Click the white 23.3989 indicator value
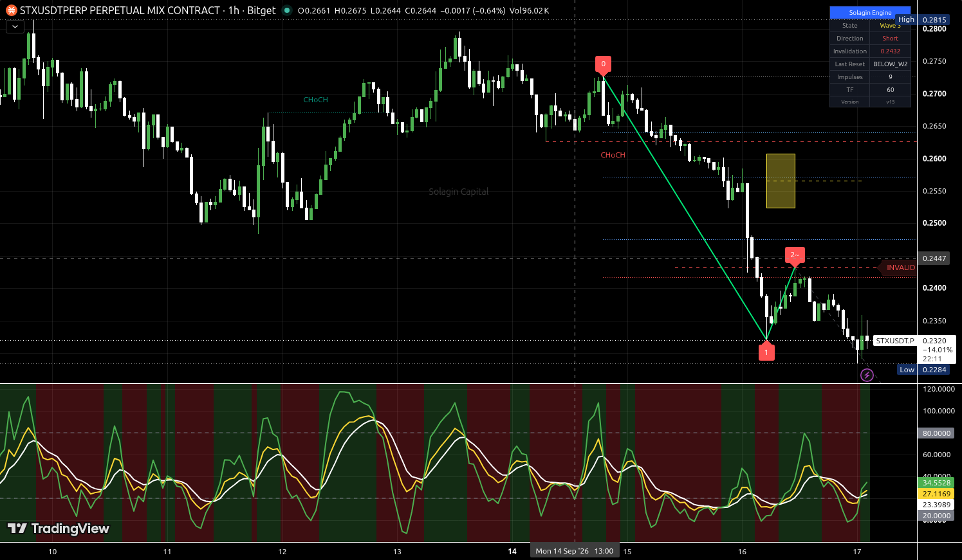This screenshot has width=962, height=560. pos(936,505)
